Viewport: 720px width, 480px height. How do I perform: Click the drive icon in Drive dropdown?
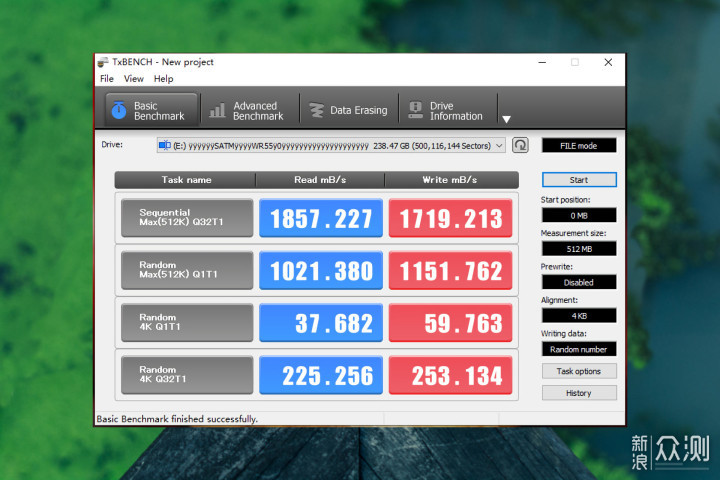click(x=164, y=146)
